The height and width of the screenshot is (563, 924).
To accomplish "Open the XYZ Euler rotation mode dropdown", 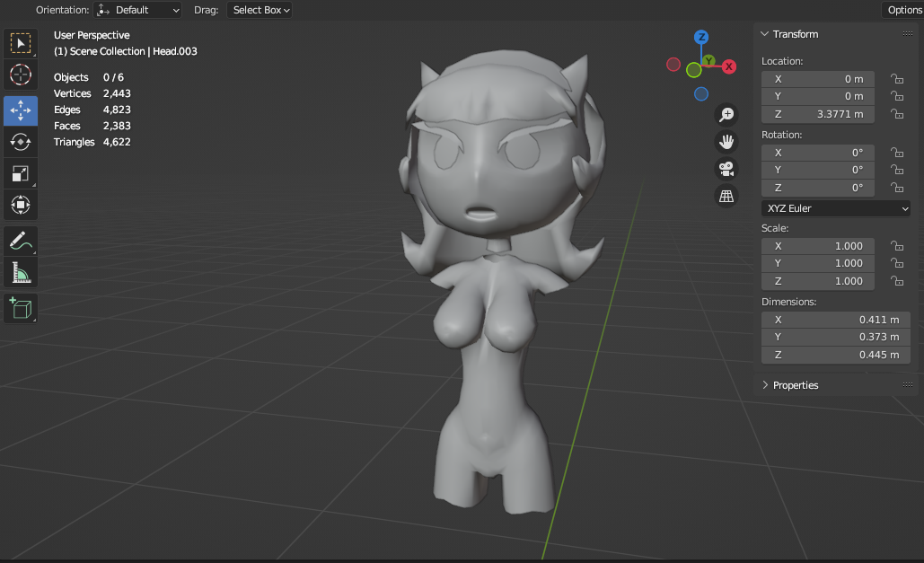I will click(x=835, y=208).
